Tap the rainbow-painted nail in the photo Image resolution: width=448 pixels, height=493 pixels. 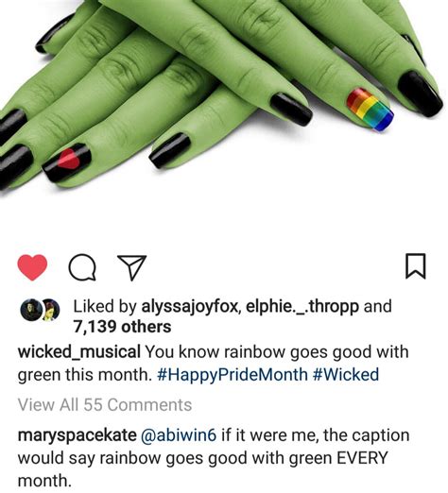(x=370, y=110)
